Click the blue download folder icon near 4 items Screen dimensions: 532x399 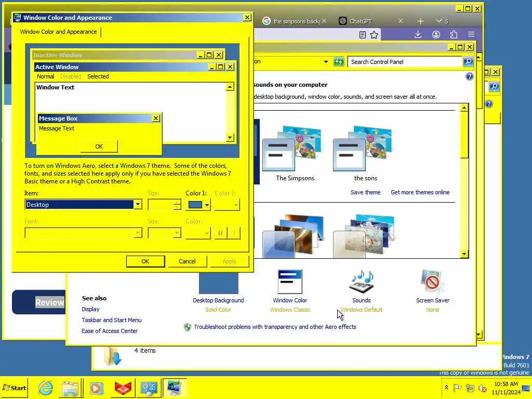[112, 357]
